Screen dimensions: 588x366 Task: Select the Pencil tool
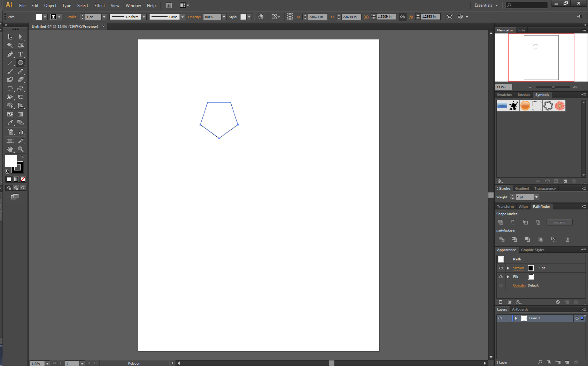point(21,71)
